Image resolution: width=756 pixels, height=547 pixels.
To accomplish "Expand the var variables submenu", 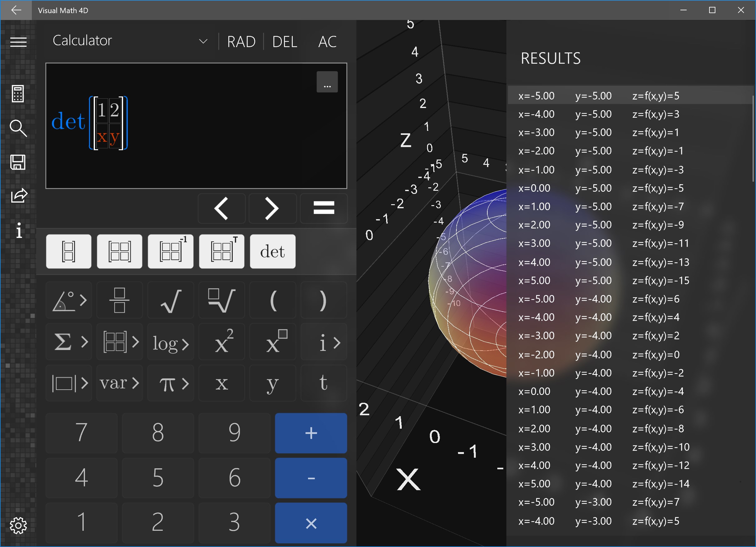I will [x=119, y=383].
